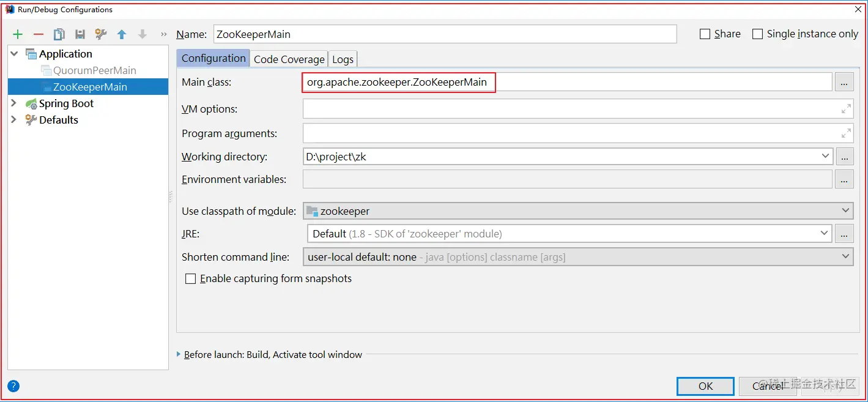Move configuration up with blue arrow
Image resolution: width=868 pixels, height=402 pixels.
coord(122,34)
